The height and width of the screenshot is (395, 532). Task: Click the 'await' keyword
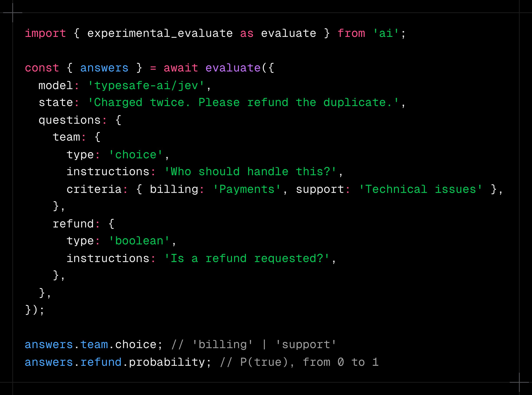[x=181, y=68]
